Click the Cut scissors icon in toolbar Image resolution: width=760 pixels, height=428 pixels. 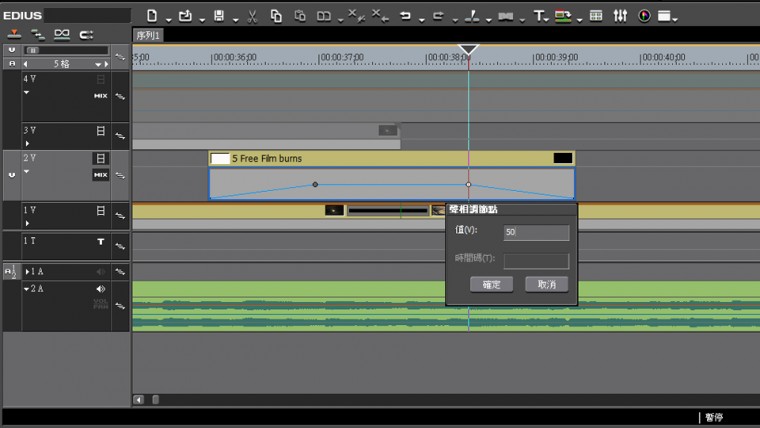pyautogui.click(x=251, y=16)
